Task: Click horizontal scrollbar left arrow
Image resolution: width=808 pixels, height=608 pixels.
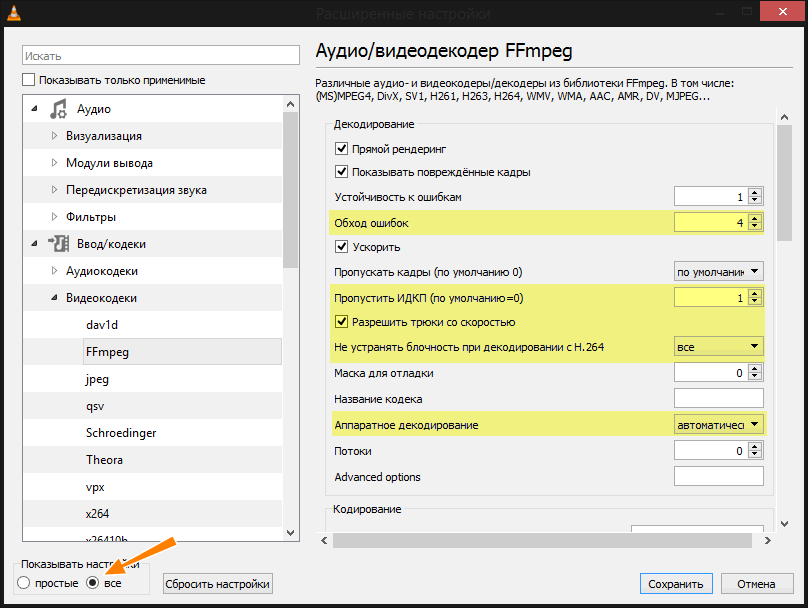Action: 324,540
